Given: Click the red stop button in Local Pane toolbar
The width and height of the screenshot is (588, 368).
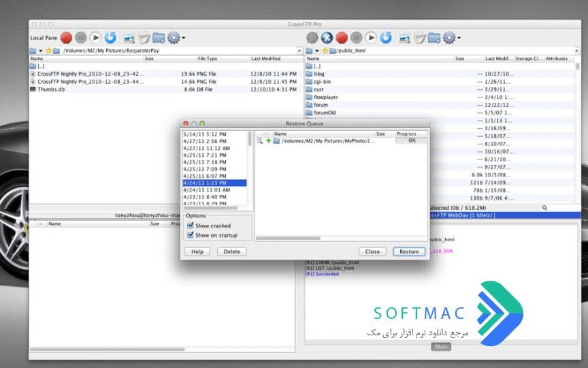Looking at the screenshot, I should [67, 37].
